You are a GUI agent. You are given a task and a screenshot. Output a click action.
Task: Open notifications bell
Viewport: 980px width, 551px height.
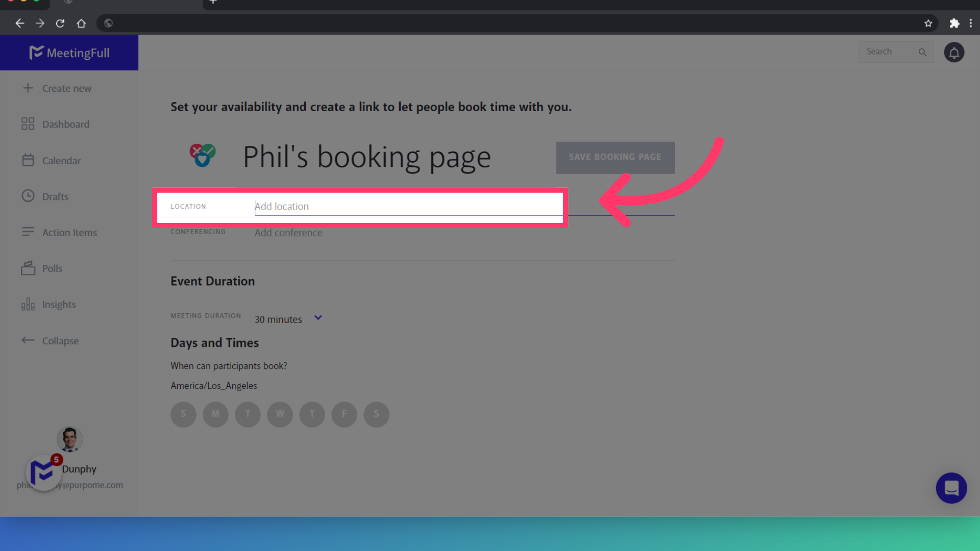[x=954, y=52]
